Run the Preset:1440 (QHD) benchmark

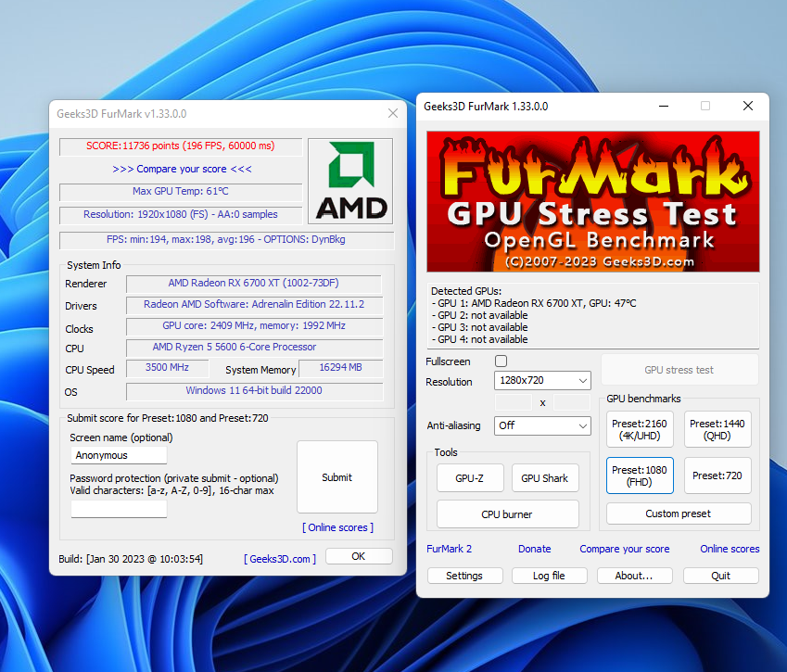717,429
